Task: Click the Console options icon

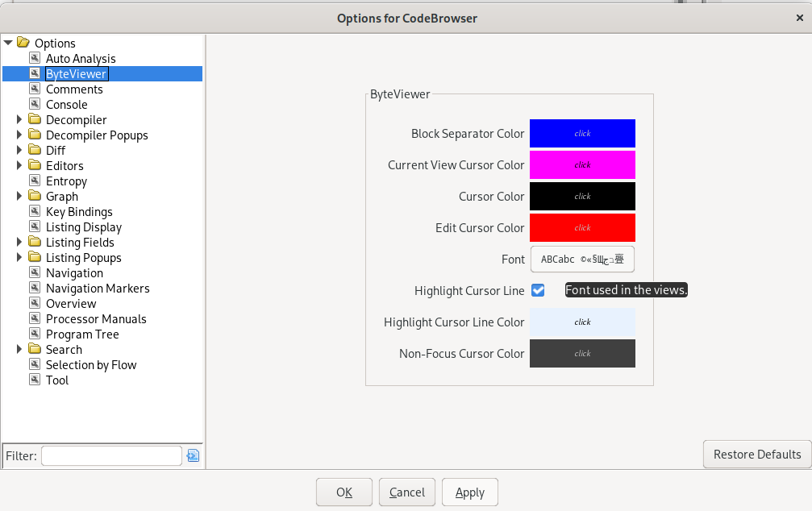Action: (x=35, y=104)
